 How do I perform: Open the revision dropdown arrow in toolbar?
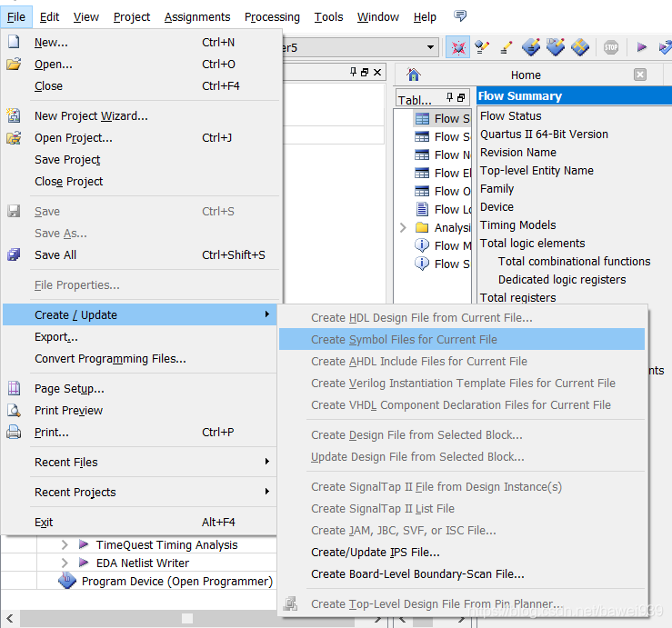click(430, 47)
